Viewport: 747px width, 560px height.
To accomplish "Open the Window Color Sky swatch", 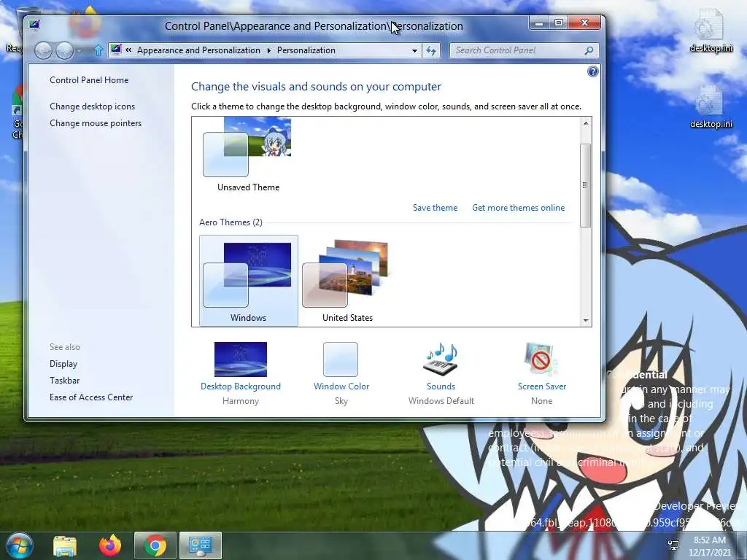I will tap(341, 359).
